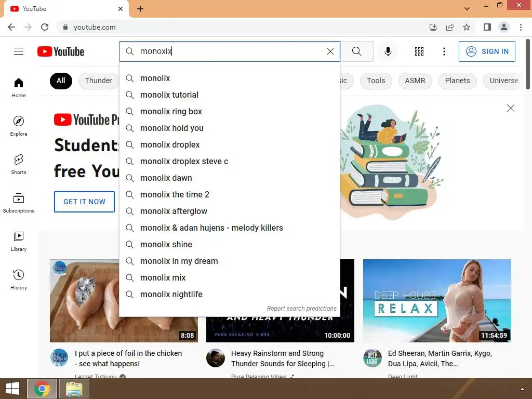Go to Home in the sidebar

(19, 87)
